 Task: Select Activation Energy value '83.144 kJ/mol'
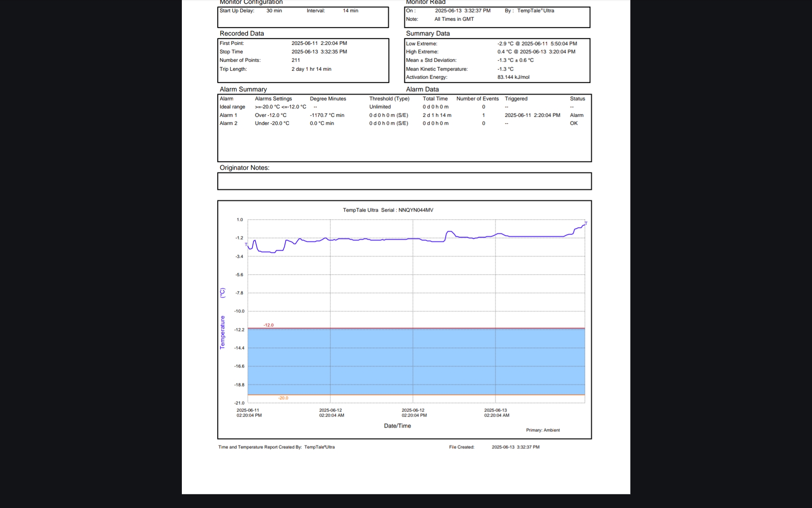513,77
